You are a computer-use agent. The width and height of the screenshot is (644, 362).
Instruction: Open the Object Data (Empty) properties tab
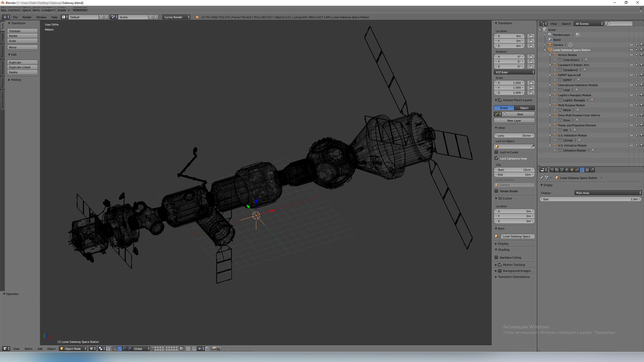(582, 170)
